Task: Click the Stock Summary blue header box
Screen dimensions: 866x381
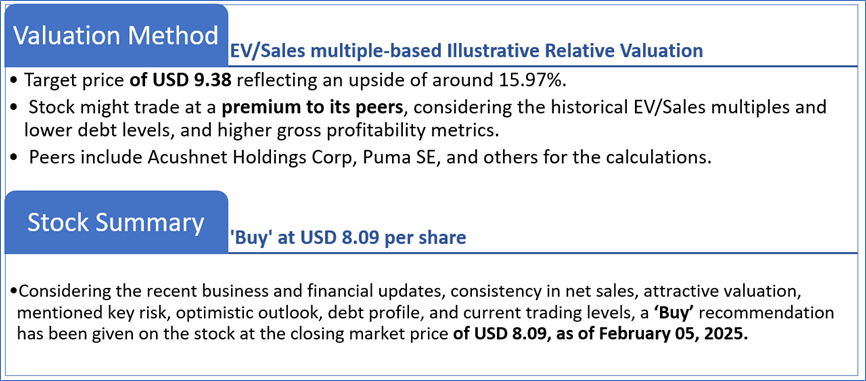Action: click(115, 222)
